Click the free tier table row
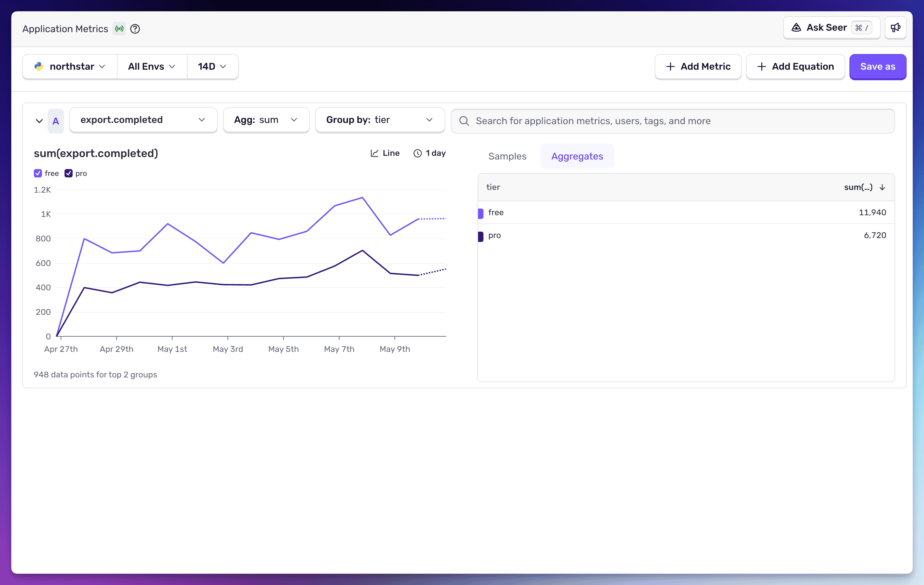Viewport: 924px width, 585px height. pos(686,213)
